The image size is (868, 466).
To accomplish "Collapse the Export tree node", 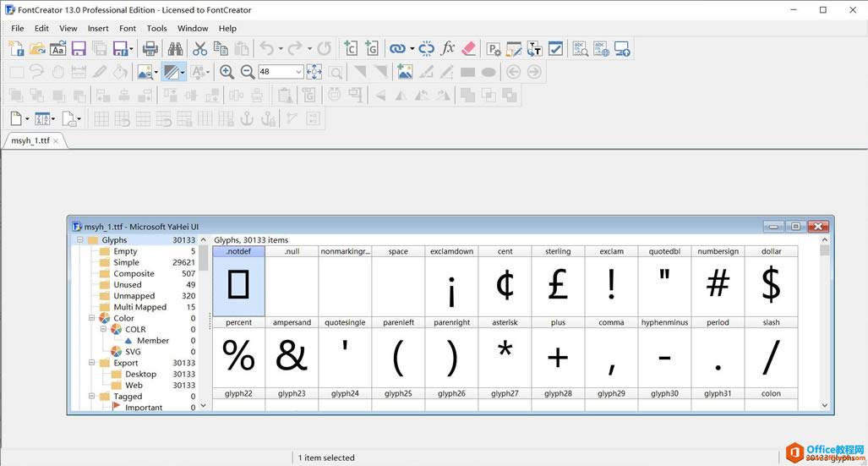I will pyautogui.click(x=92, y=363).
